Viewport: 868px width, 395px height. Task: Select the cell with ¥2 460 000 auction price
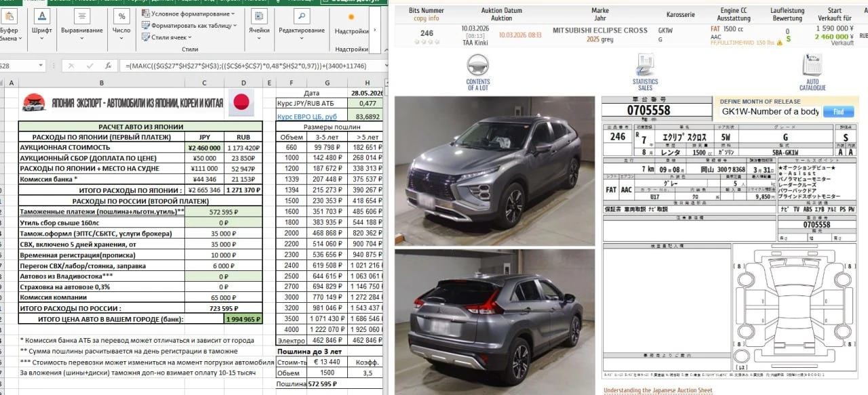click(x=205, y=147)
